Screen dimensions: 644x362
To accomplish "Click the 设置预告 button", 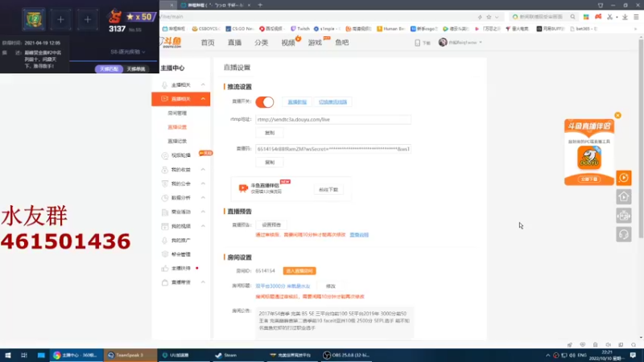I will point(271,225).
